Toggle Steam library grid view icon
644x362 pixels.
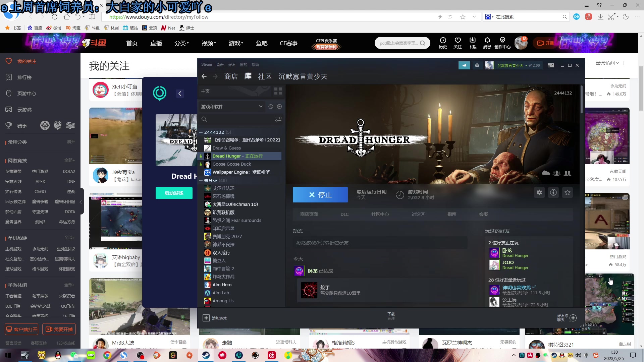[278, 91]
